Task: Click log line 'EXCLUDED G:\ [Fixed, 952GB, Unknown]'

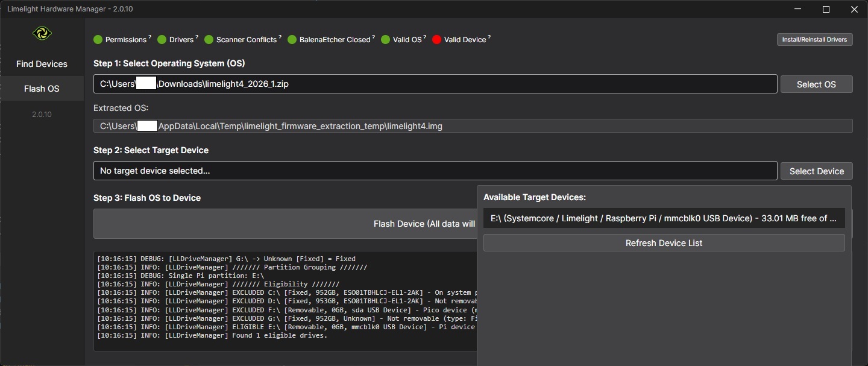Action: point(286,318)
